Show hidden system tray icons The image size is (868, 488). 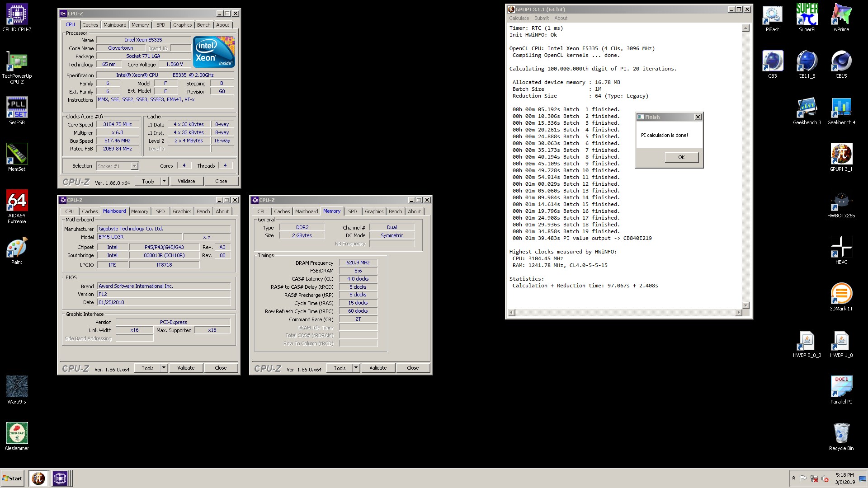point(793,478)
